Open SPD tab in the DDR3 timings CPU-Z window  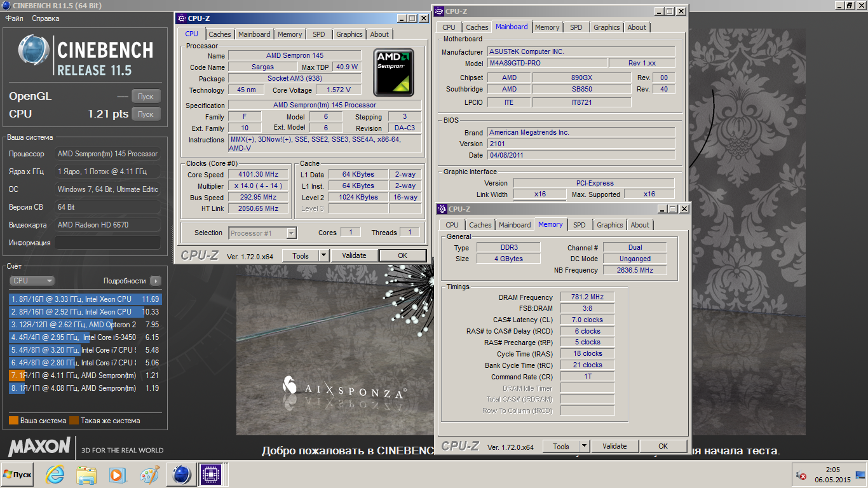point(580,225)
